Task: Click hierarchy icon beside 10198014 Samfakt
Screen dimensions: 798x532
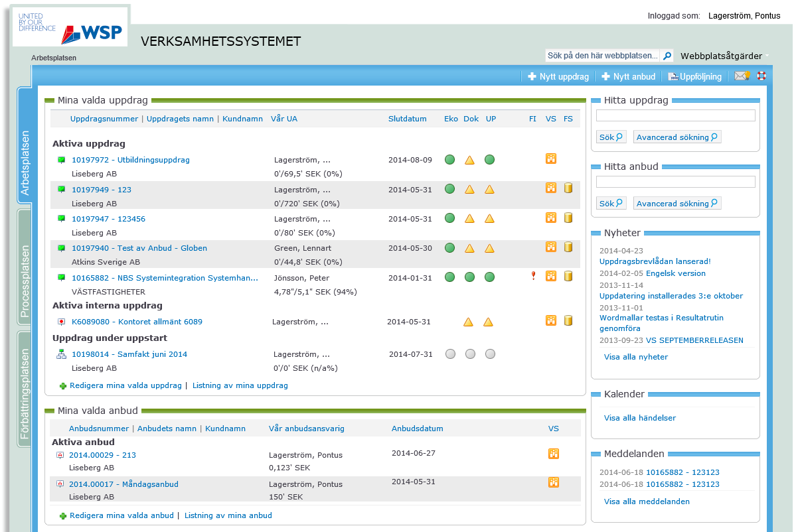Action: point(62,354)
